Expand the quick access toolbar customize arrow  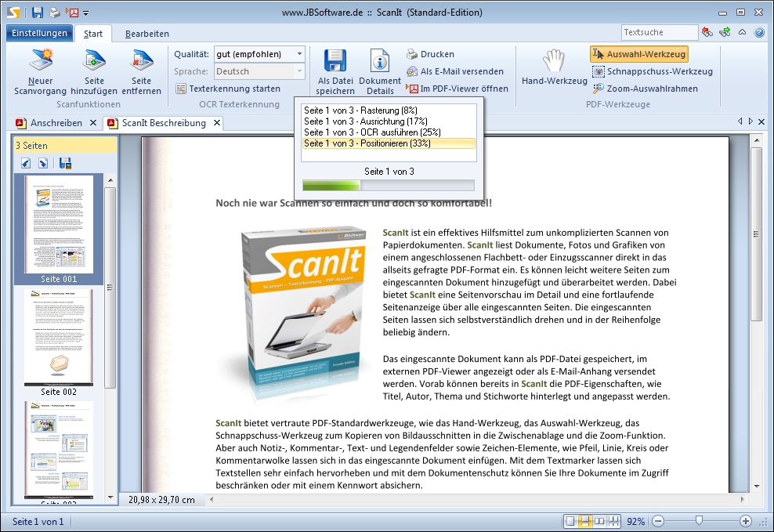(x=86, y=13)
